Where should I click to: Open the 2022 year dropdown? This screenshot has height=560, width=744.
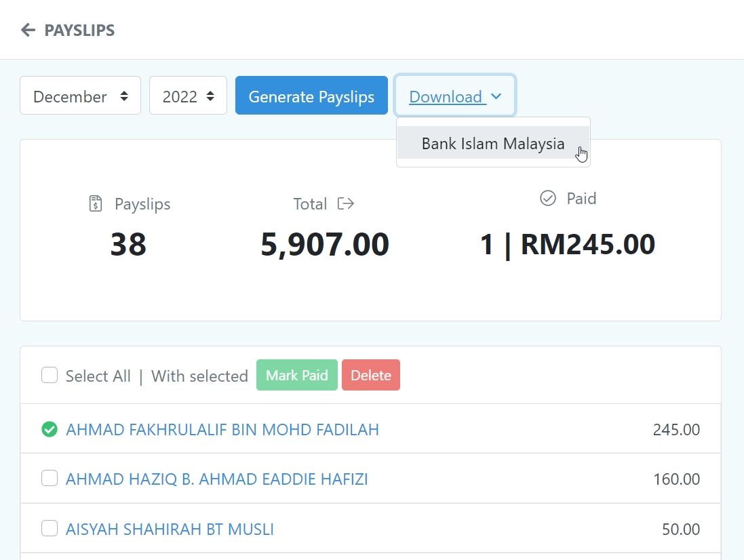tap(188, 96)
